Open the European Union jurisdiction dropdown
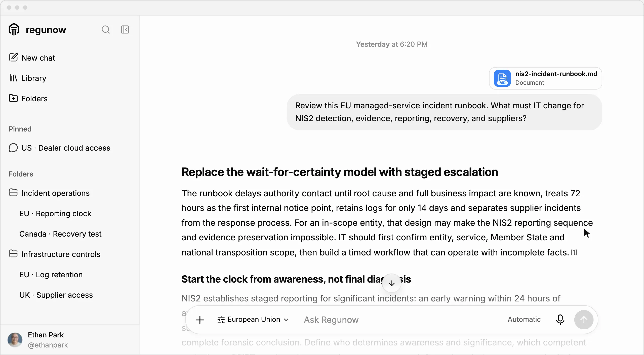 (x=253, y=320)
